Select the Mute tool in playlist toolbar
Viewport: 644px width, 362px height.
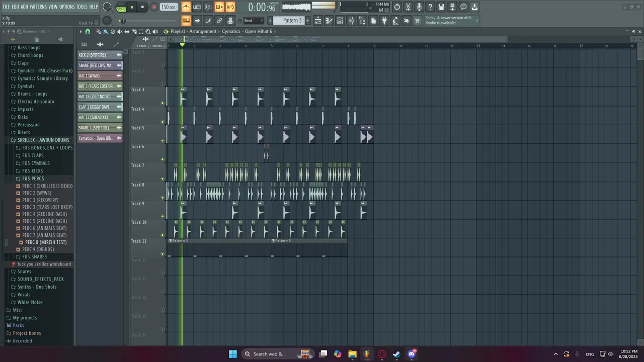pos(120,32)
